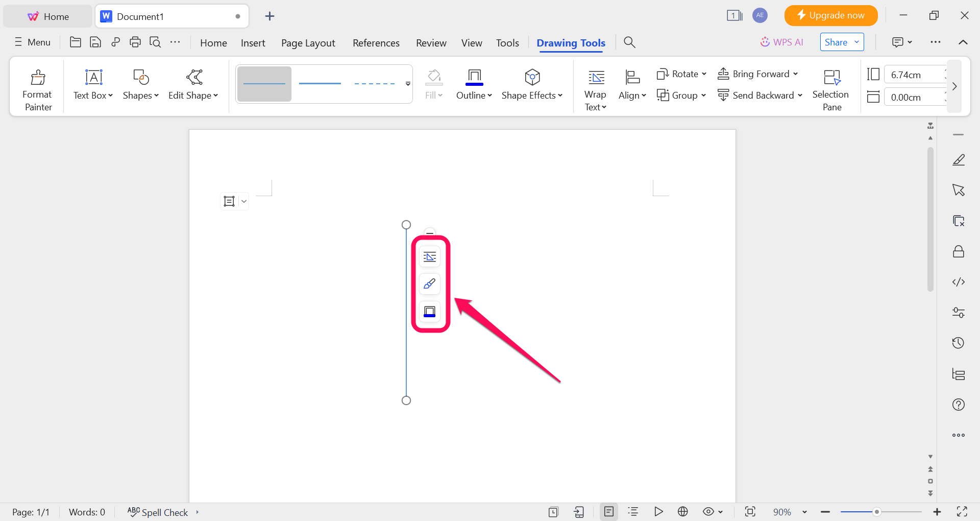Click the print icon in quick toolbar
Screen dimensions: 980x521
click(x=135, y=42)
